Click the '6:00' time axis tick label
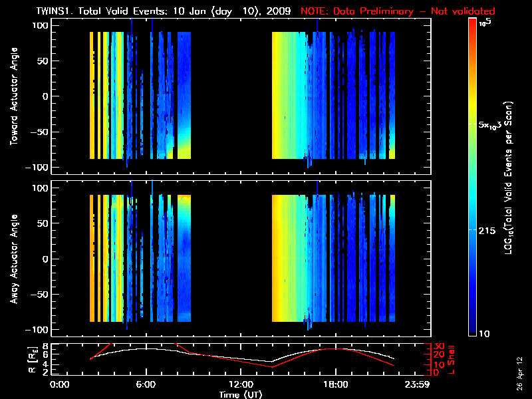 [146, 385]
